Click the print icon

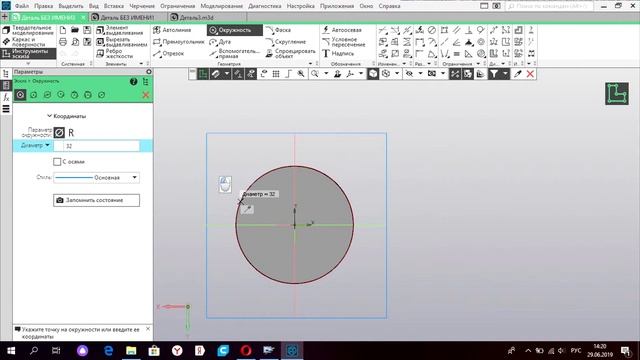click(x=63, y=42)
